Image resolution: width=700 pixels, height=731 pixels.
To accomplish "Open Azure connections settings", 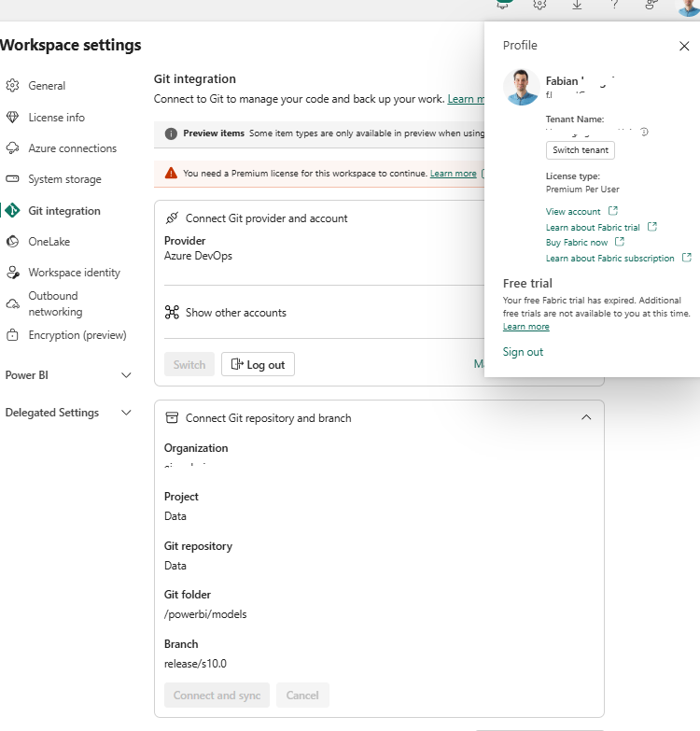I will (72, 148).
